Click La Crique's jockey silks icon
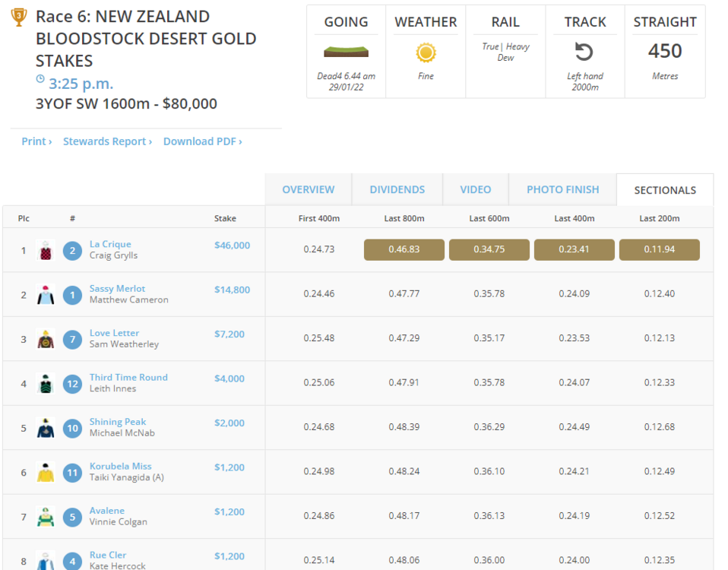Viewport: 728px width, 570px height. 46,250
